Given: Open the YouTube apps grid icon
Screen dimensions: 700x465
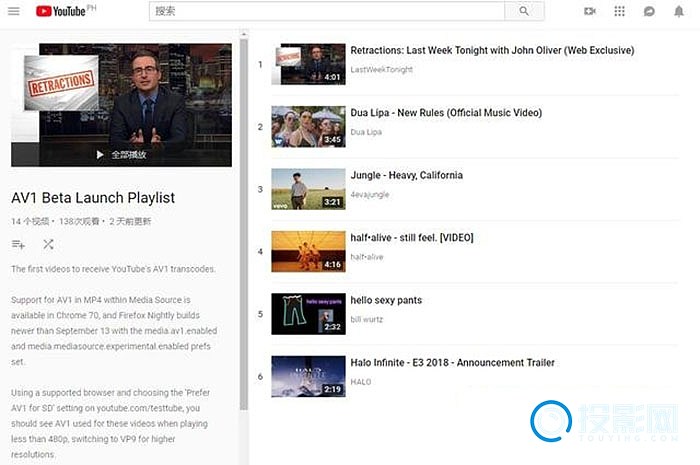Looking at the screenshot, I should (x=620, y=11).
